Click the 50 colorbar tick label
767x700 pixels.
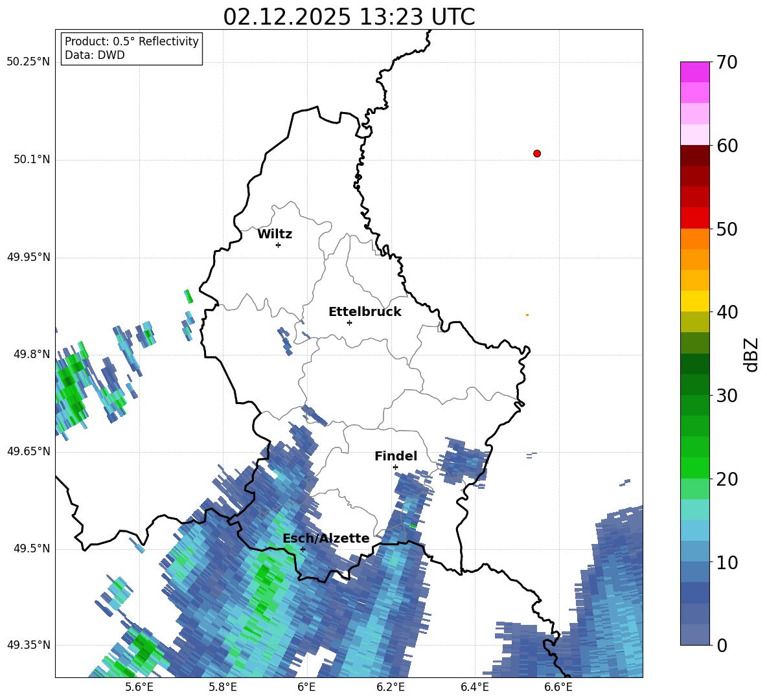tap(727, 229)
